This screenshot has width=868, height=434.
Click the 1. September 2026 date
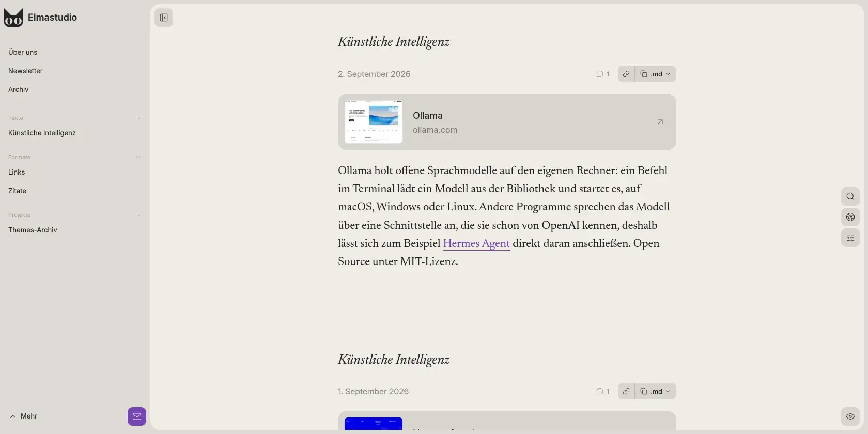coord(373,391)
